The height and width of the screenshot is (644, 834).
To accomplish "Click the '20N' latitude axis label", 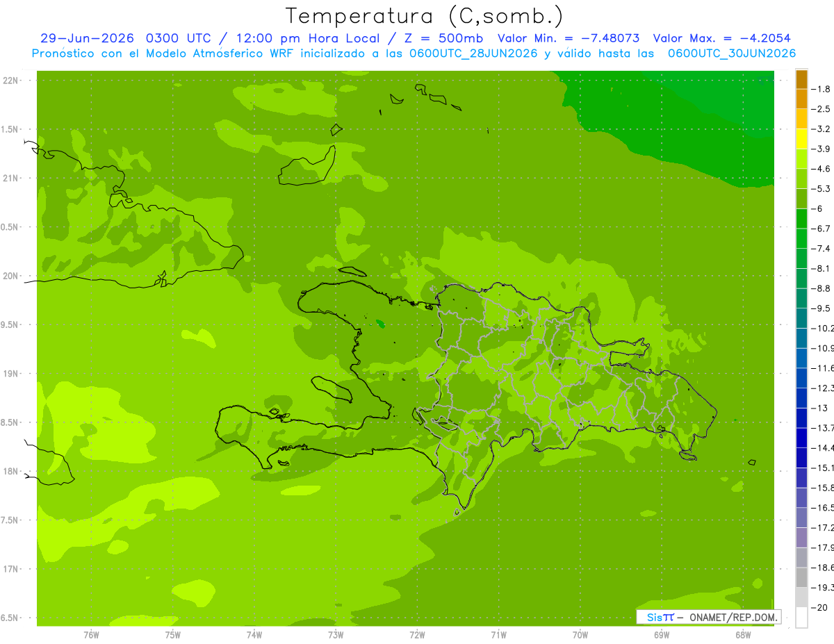I will tap(10, 276).
